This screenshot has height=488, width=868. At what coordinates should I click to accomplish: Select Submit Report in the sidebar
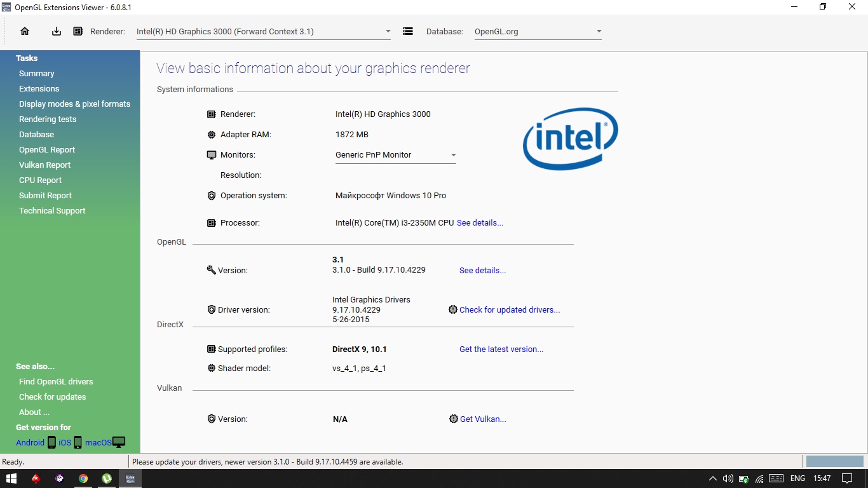(x=45, y=196)
